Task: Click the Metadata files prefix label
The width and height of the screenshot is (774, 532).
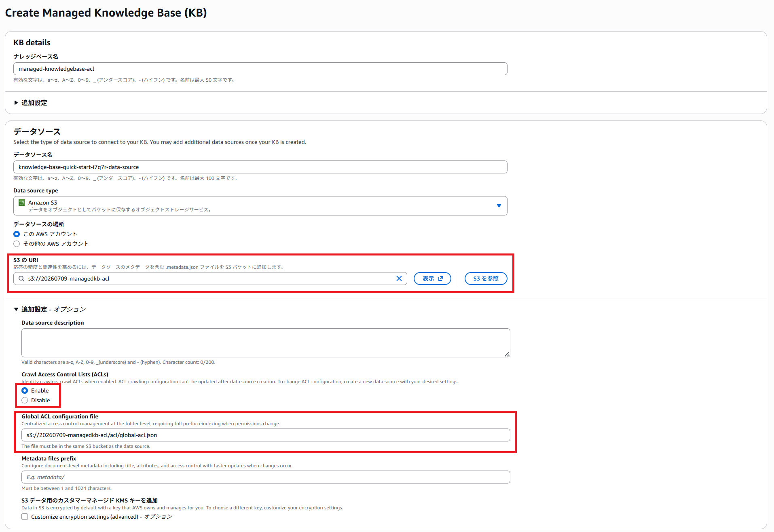Action: coord(49,458)
